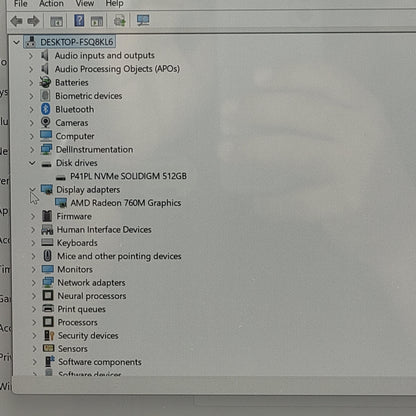Open the View menu
Screen dimensions: 416x416
pos(85,4)
